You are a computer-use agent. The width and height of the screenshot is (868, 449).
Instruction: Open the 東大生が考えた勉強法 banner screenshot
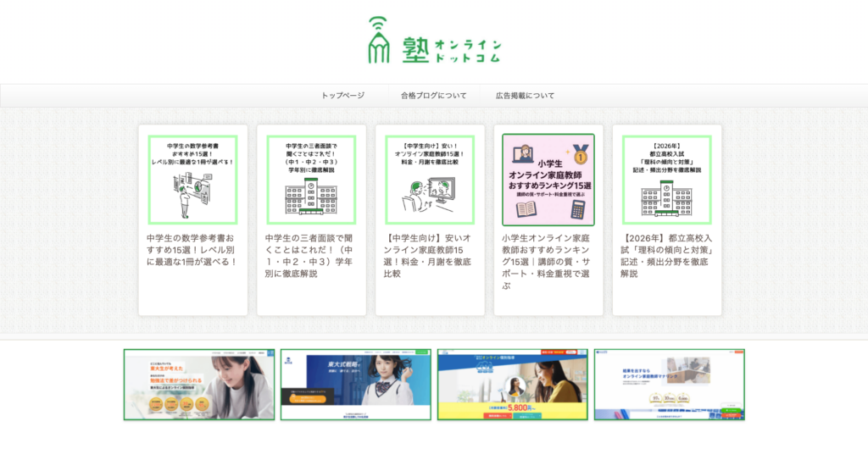tap(199, 385)
